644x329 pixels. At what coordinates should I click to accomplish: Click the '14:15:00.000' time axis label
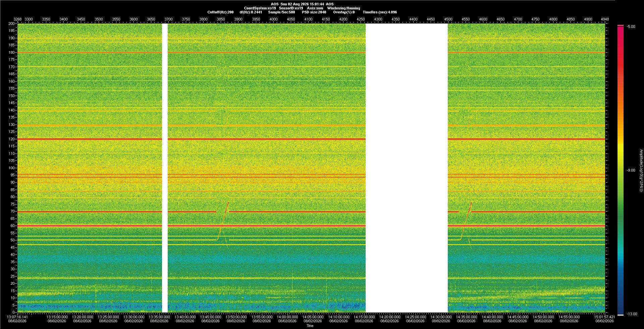pyautogui.click(x=364, y=317)
